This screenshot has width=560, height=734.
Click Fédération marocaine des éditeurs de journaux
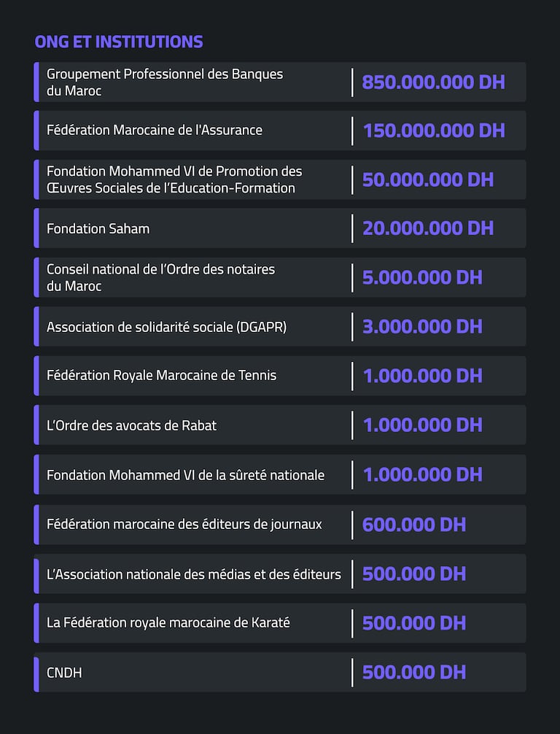pos(184,524)
